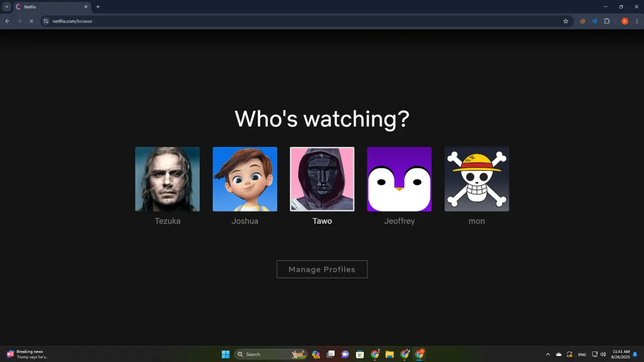Click the taskbar Search box
This screenshot has height=362, width=644.
click(x=271, y=354)
